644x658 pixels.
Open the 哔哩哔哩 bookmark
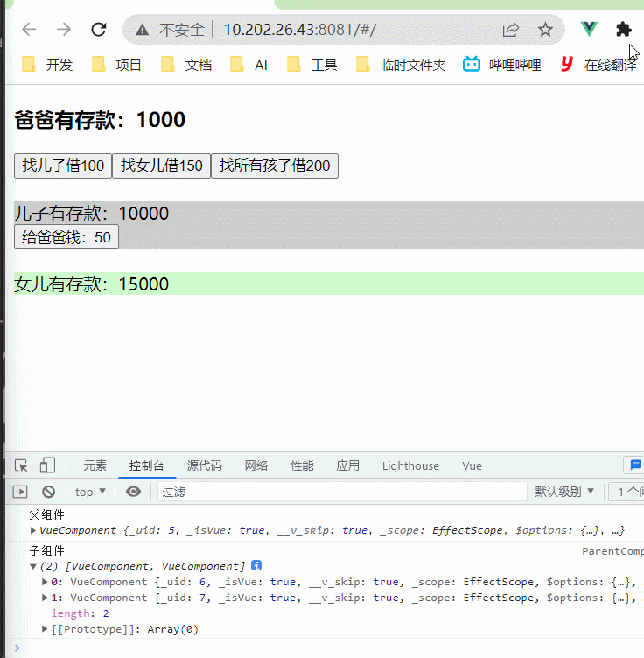click(x=502, y=65)
